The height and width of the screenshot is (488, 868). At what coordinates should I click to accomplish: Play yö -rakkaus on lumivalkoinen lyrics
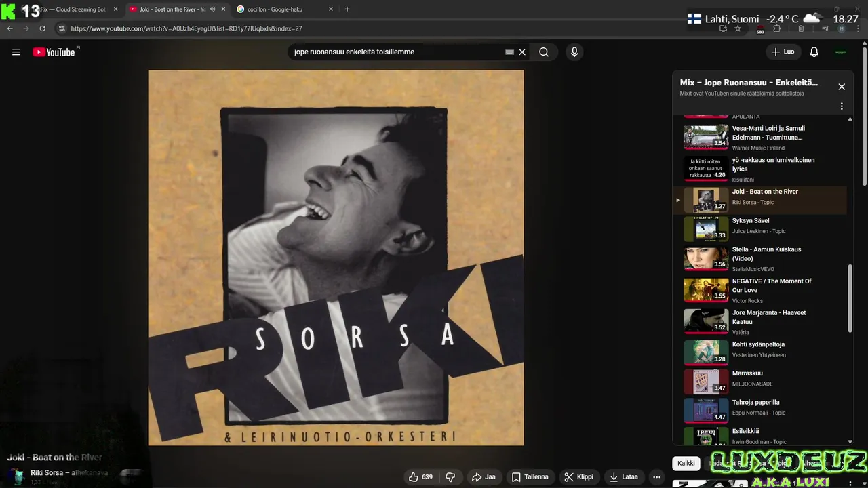point(759,169)
